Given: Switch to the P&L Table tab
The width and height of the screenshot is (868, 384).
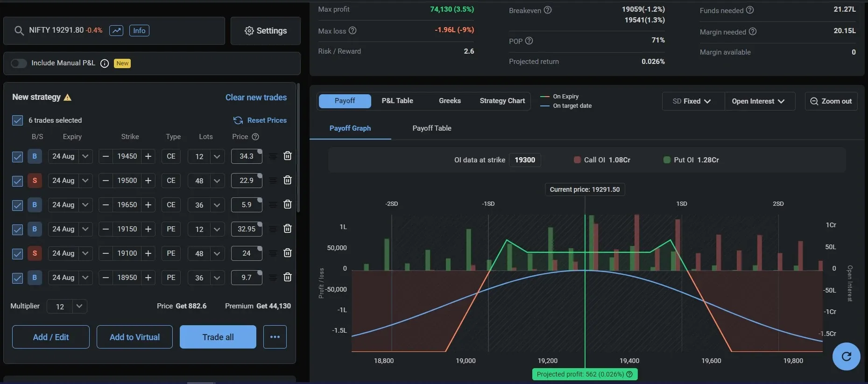Looking at the screenshot, I should pos(397,101).
